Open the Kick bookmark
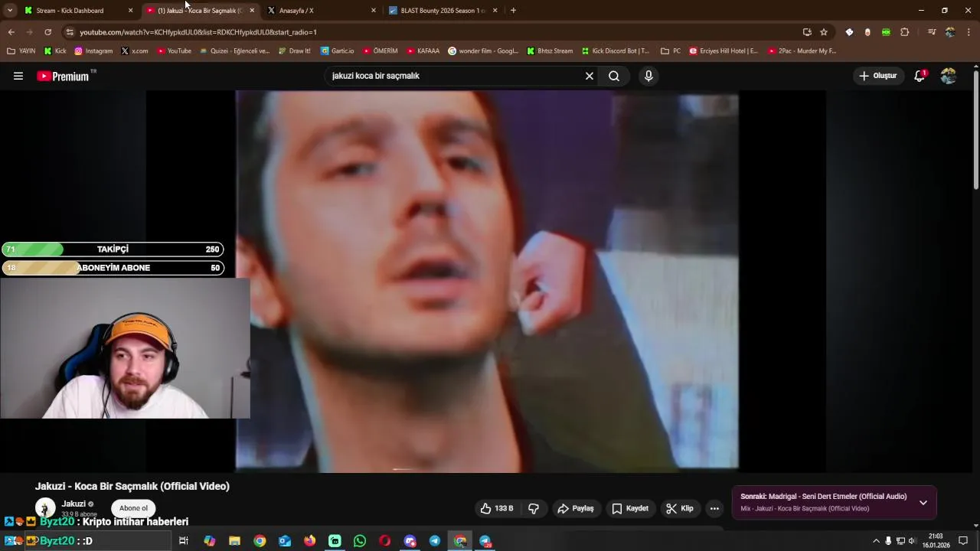The height and width of the screenshot is (551, 980). (55, 51)
